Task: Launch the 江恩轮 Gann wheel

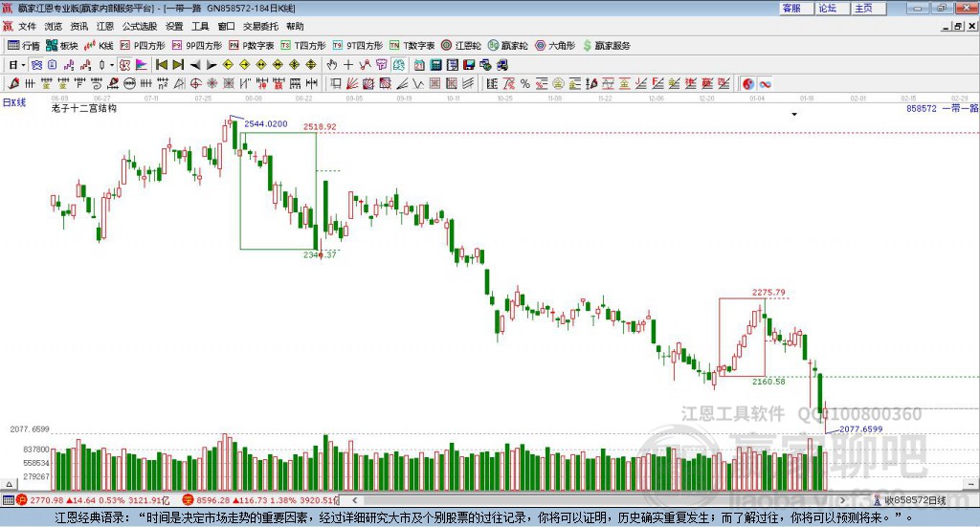Action: click(460, 46)
